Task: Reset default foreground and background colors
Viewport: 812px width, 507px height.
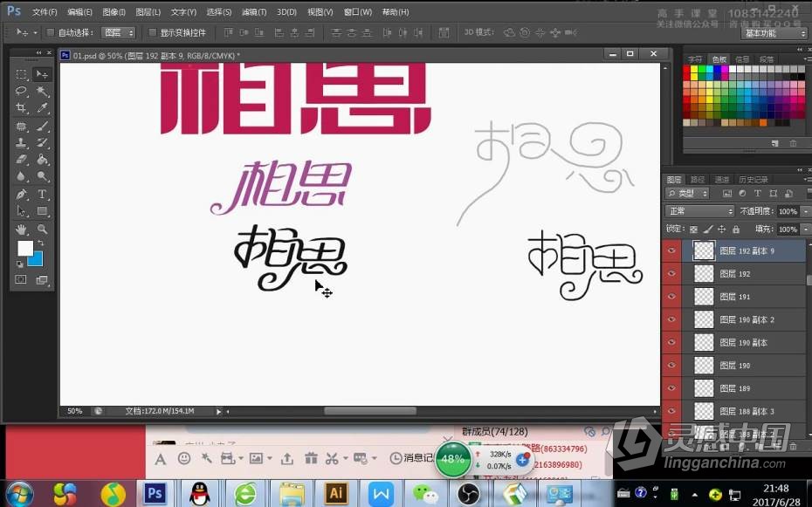Action: [20, 264]
